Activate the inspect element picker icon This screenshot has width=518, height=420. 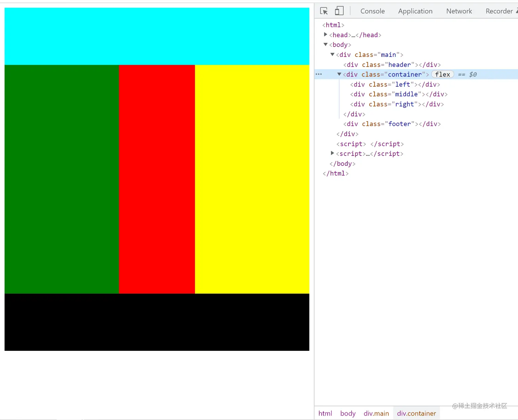point(324,11)
